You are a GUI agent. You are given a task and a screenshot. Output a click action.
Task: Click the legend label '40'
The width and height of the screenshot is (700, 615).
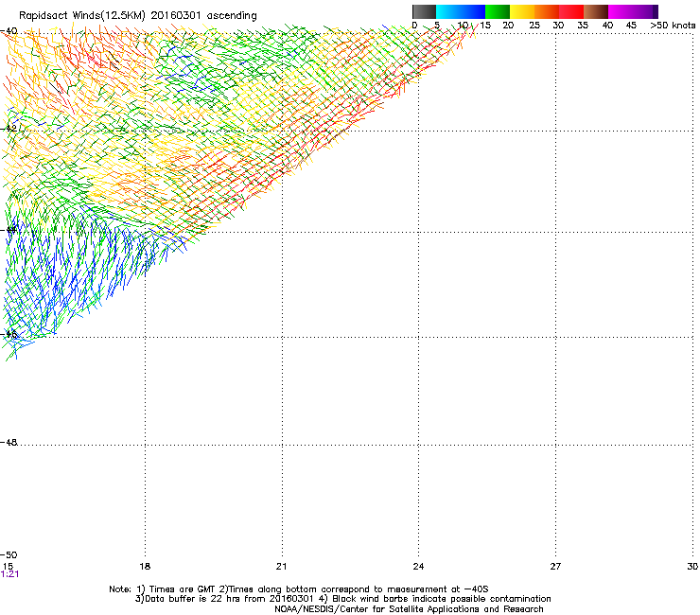607,26
